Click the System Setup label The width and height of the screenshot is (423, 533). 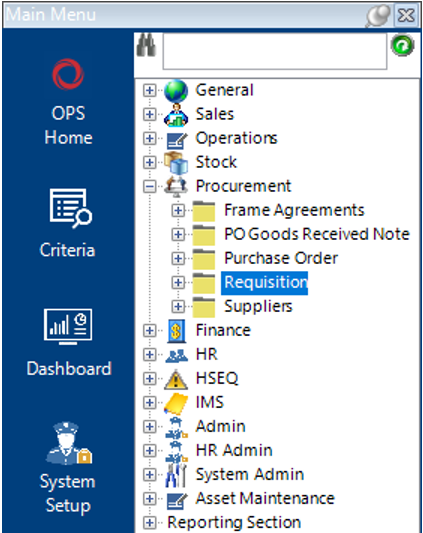tap(68, 494)
